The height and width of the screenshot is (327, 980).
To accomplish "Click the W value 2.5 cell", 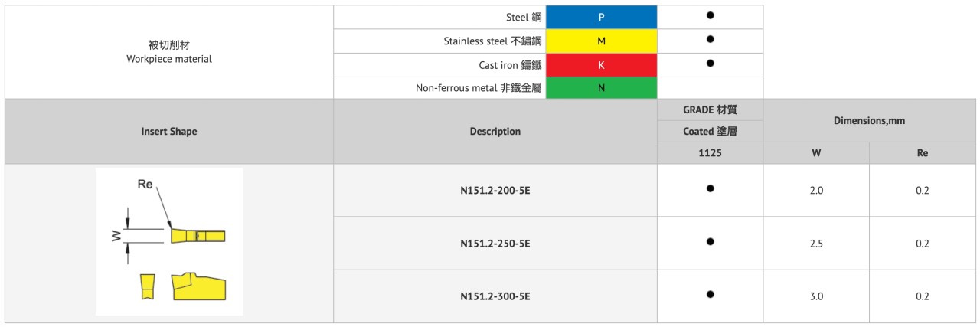I will click(x=816, y=244).
